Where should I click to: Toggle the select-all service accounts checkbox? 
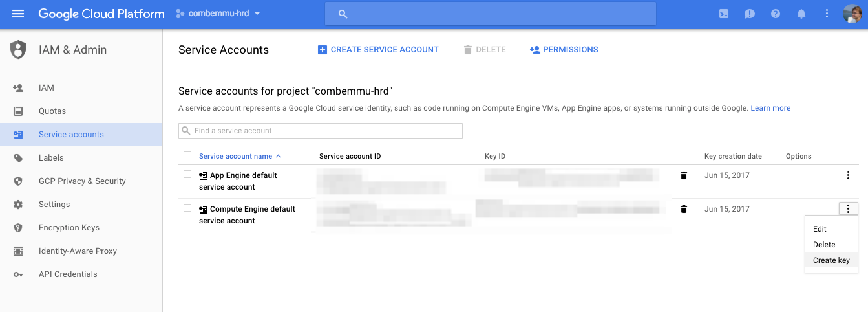click(187, 155)
